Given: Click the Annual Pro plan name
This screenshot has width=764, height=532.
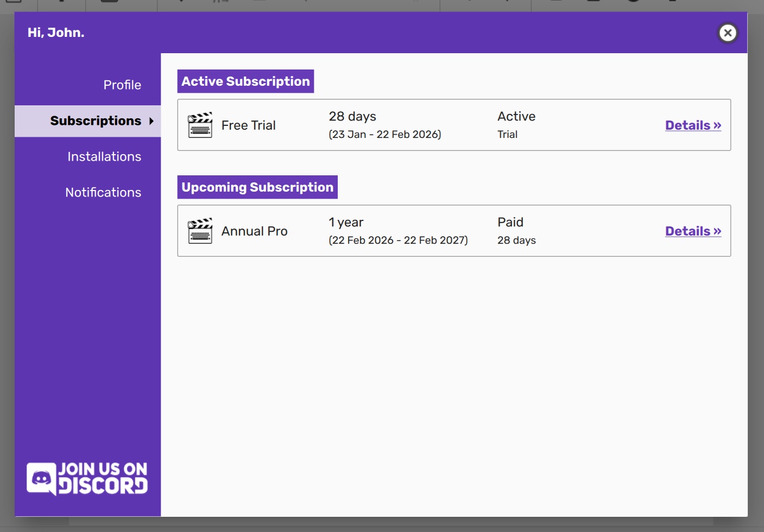Looking at the screenshot, I should click(254, 231).
